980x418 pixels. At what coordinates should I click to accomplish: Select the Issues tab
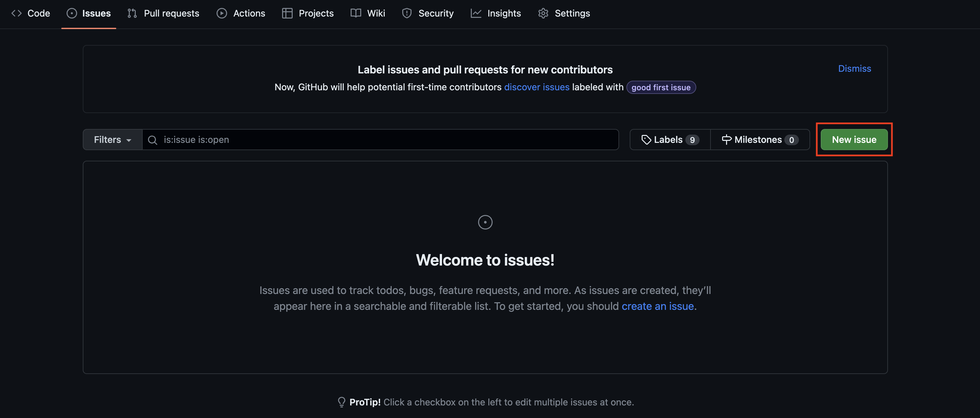point(89,13)
